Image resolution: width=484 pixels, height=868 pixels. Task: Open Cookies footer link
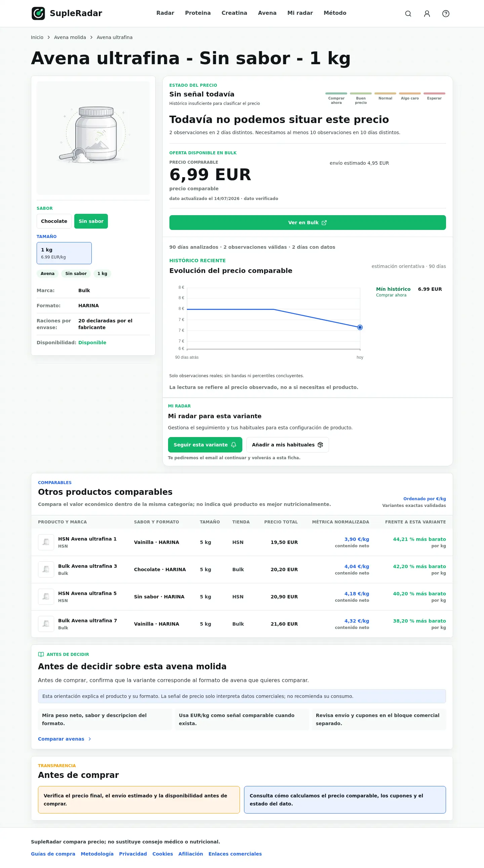pos(163,854)
